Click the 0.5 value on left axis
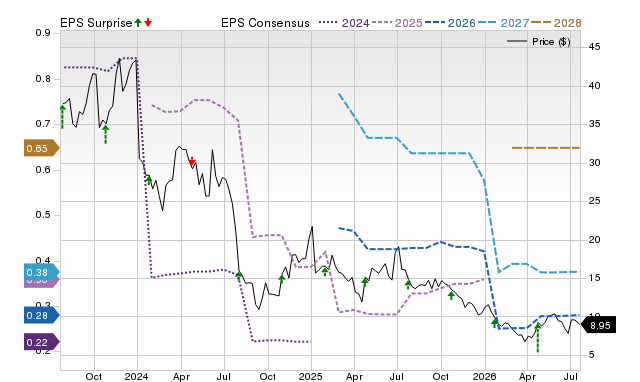 pos(43,215)
